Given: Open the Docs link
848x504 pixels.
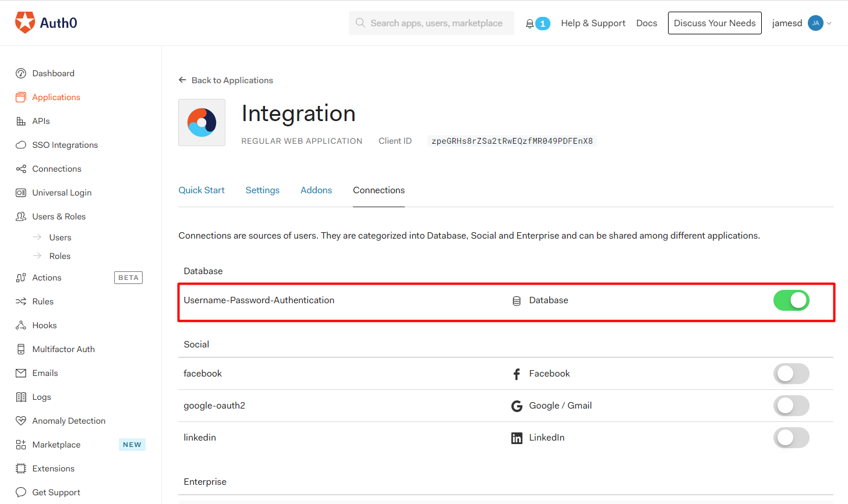Looking at the screenshot, I should [646, 23].
